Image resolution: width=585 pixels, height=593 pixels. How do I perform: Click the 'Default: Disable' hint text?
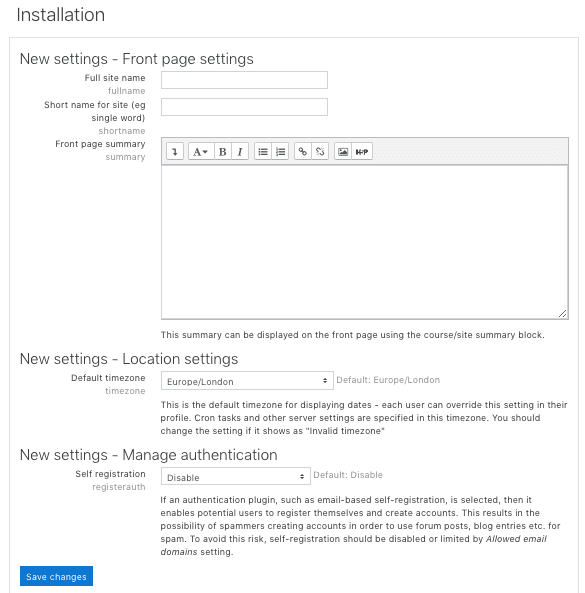coord(348,475)
